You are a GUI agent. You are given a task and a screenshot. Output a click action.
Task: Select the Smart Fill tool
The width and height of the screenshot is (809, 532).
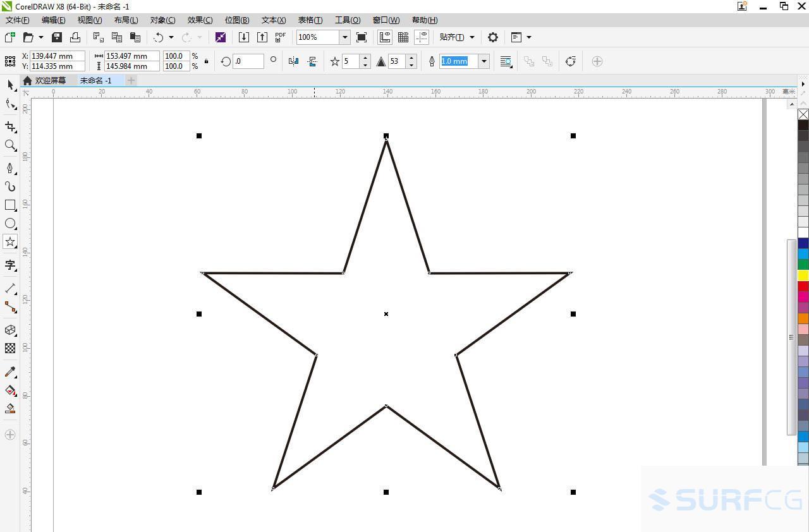pyautogui.click(x=10, y=409)
